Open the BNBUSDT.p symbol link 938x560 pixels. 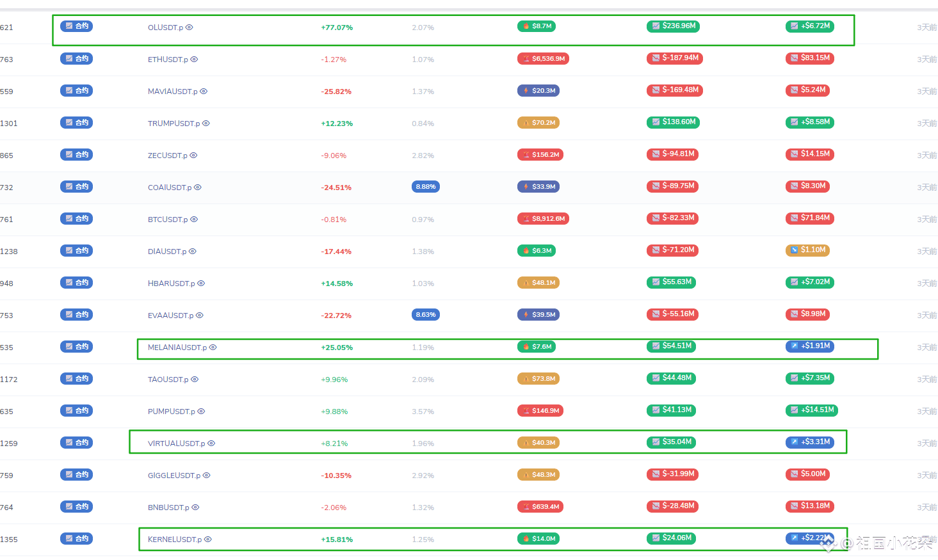(168, 508)
